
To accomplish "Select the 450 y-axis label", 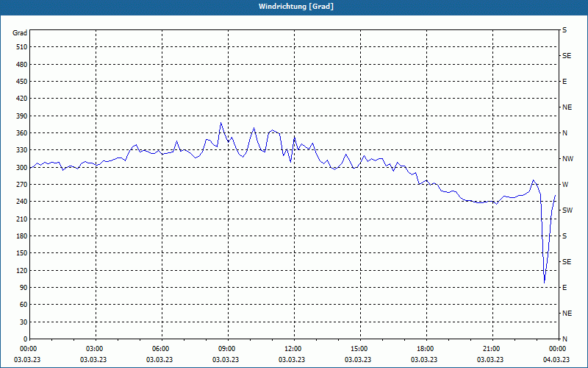I will 22,82.
